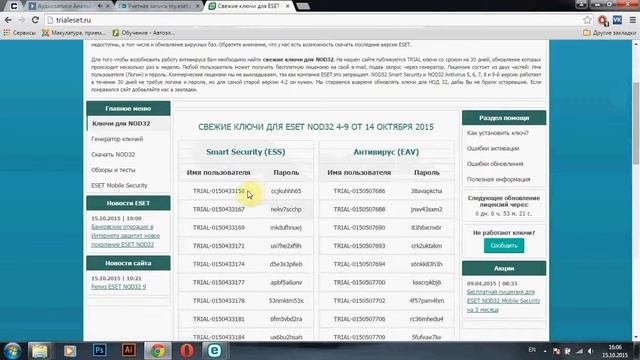640x360 pixels.
Task: Open the Сервисы apps shortcut in bookmarks bar
Action: pyautogui.click(x=19, y=33)
